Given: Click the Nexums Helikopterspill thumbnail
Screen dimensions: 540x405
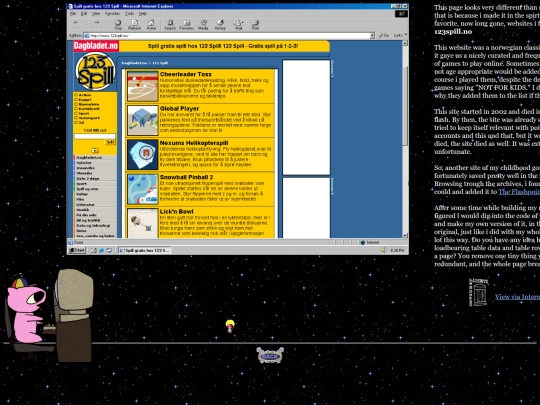Looking at the screenshot, I should [143, 155].
